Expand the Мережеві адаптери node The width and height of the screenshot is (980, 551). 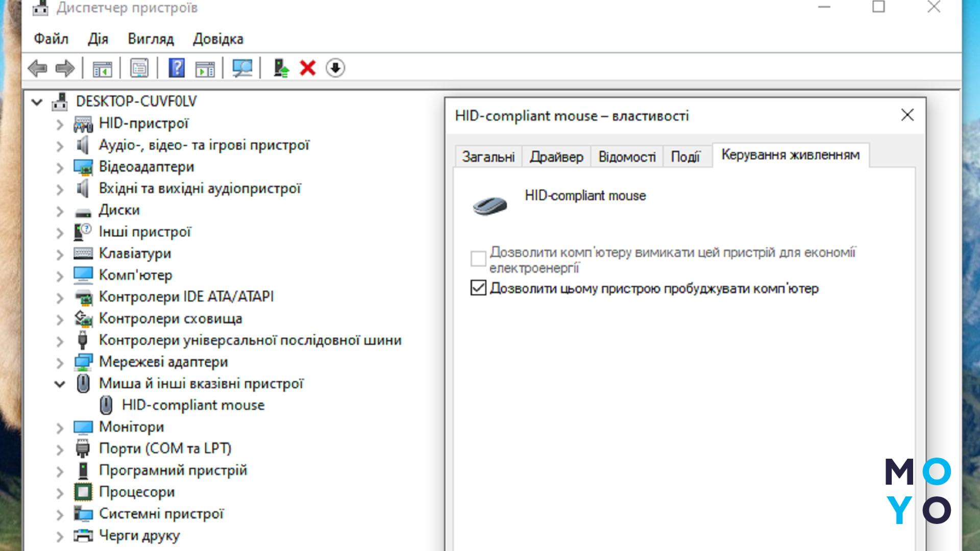click(x=60, y=363)
